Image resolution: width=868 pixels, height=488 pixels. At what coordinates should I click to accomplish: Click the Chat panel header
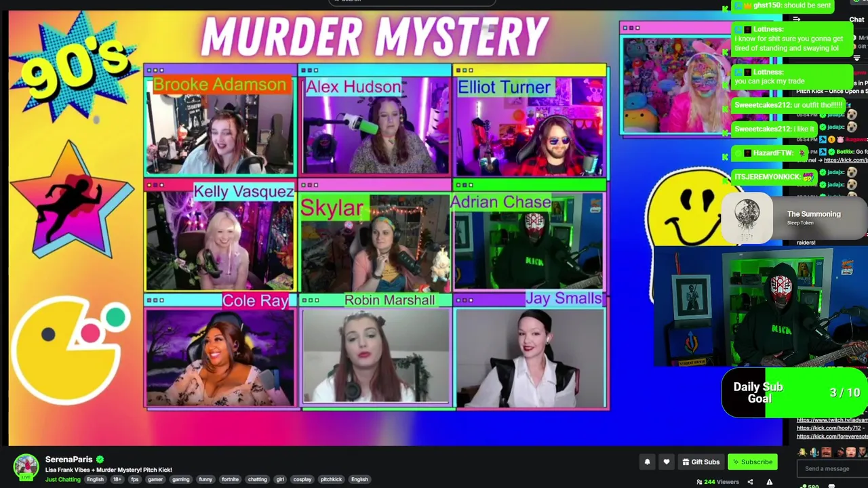[x=856, y=20]
